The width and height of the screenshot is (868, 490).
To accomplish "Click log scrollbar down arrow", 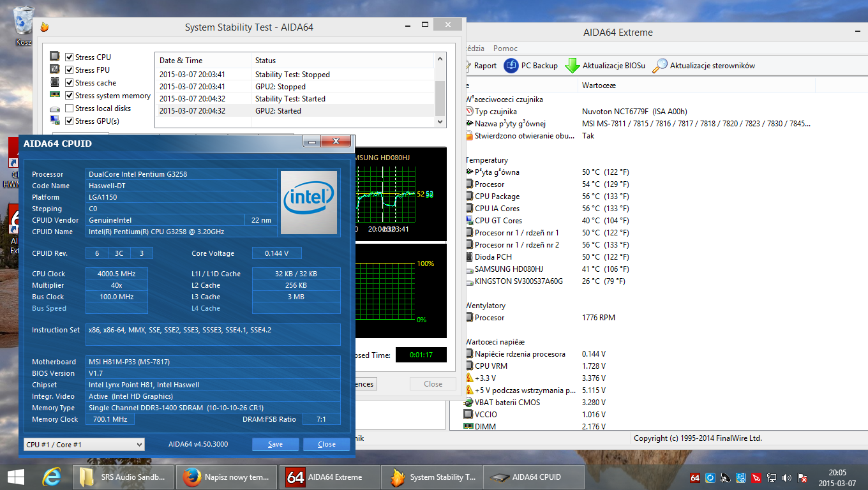I will click(x=440, y=121).
